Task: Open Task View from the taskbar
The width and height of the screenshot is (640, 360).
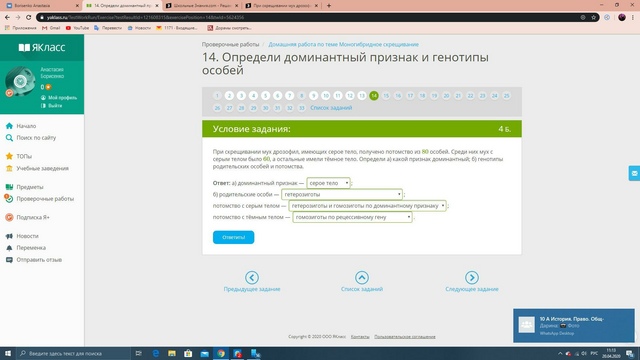Action: 139,353
